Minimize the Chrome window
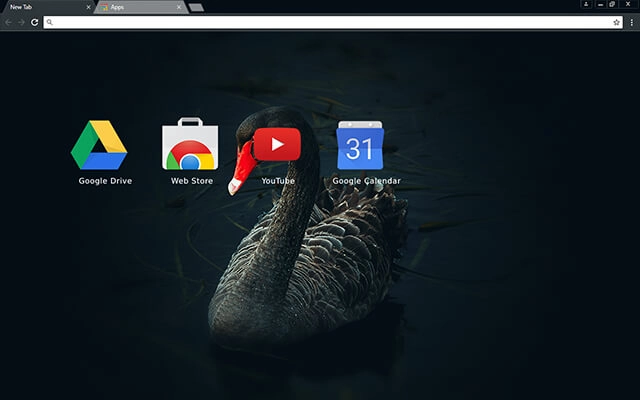 [600, 4]
